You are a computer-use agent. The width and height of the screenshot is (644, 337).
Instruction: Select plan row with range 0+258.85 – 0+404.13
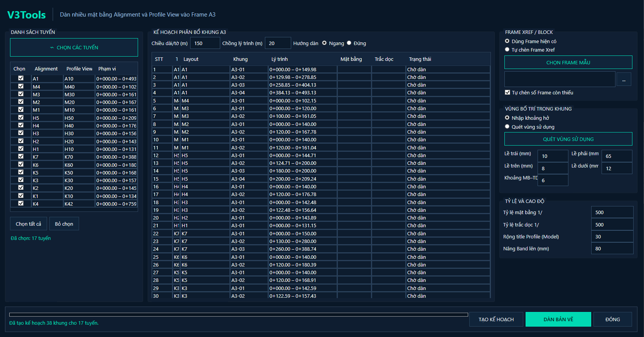[x=321, y=85]
